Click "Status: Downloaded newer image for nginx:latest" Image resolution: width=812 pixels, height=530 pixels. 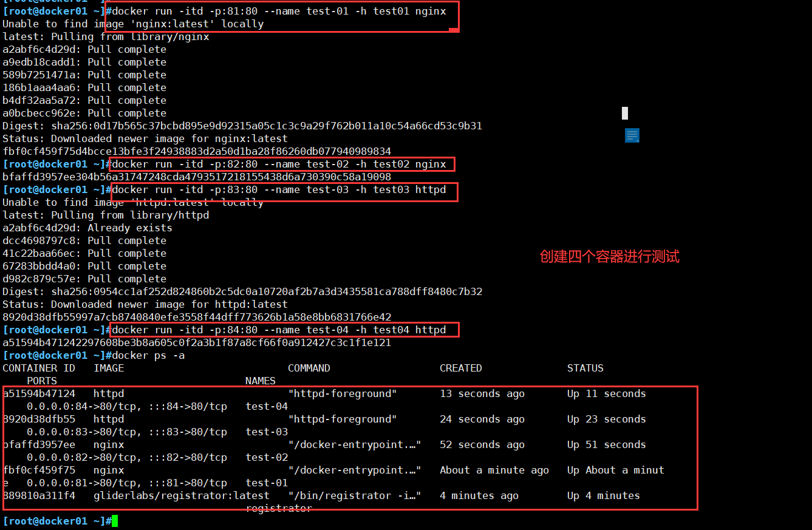click(x=145, y=138)
